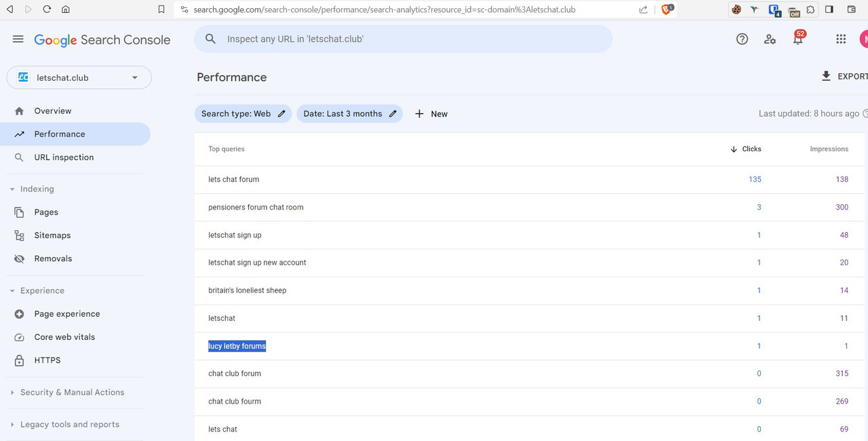868x441 pixels.
Task: Click the site info icon in address bar
Action: 184,9
